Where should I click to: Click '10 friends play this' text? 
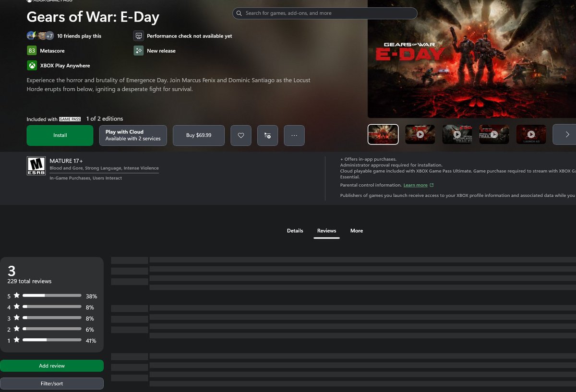tap(79, 36)
